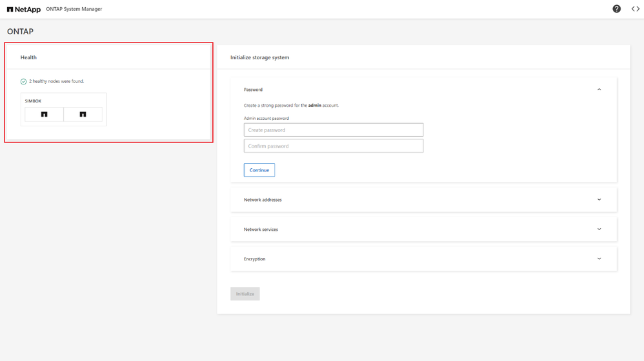Click the green healthy nodes checkmark icon
The height and width of the screenshot is (361, 644).
(x=24, y=82)
